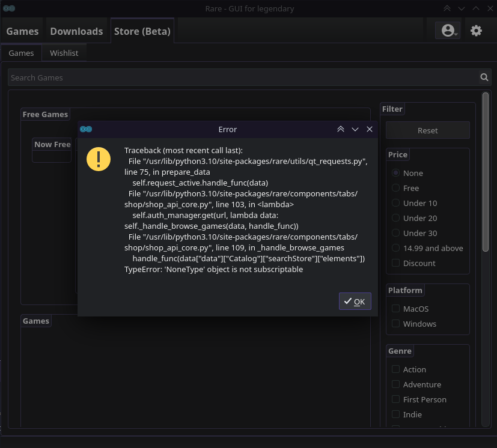Open the user account icon
The height and width of the screenshot is (448, 497).
pos(447,30)
